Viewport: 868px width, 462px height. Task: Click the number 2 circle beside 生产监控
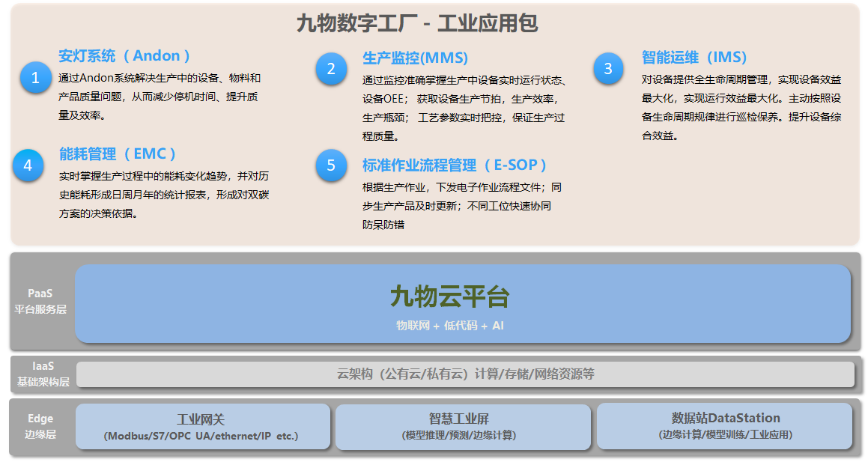point(331,69)
